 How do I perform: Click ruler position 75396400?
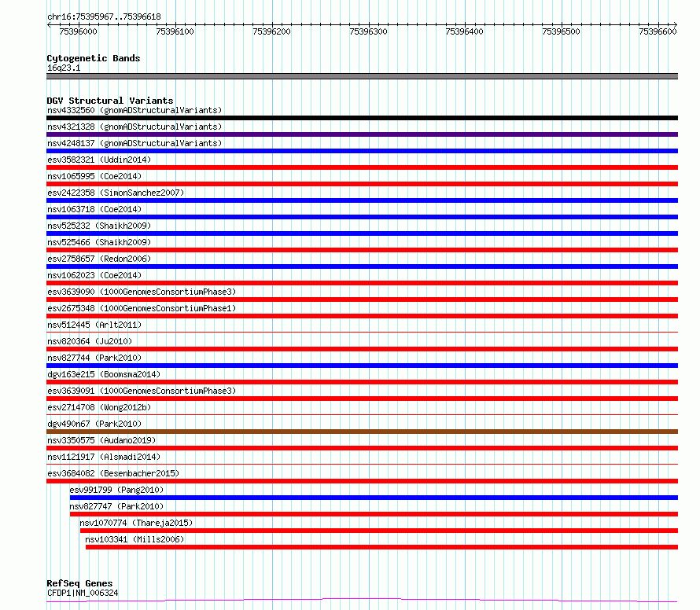coord(464,31)
